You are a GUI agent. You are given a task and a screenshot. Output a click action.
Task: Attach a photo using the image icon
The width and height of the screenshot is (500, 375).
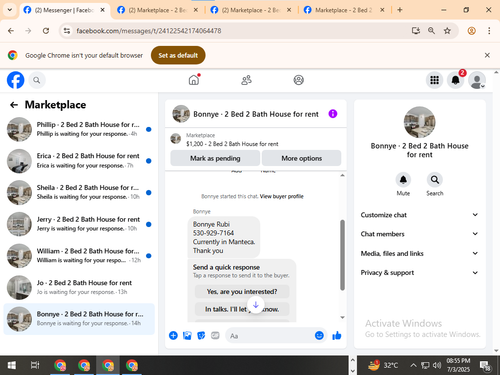point(187,335)
